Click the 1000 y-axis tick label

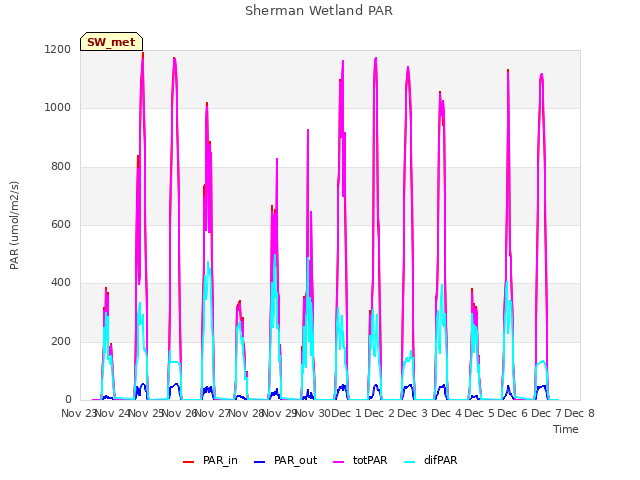pyautogui.click(x=58, y=108)
